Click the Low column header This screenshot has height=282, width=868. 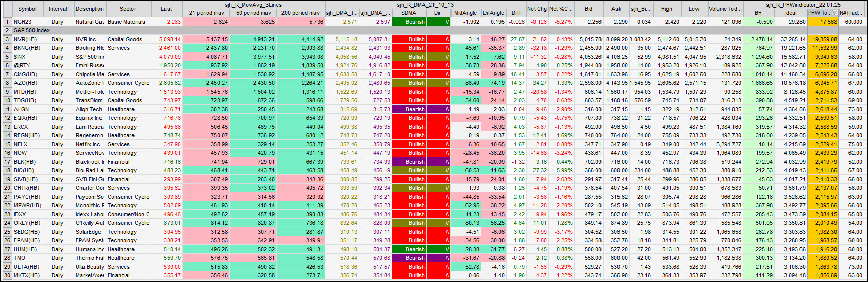coord(694,9)
